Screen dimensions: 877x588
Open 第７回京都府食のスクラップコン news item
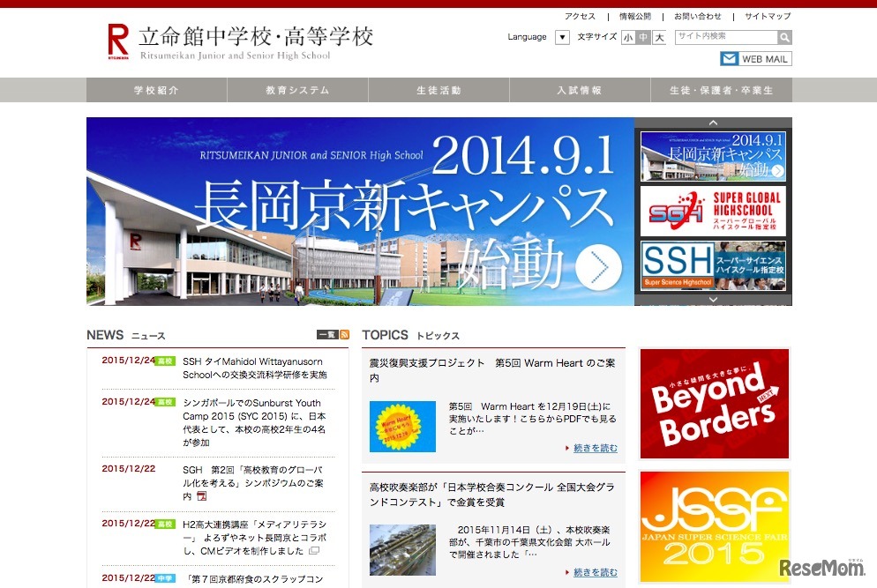point(254,579)
